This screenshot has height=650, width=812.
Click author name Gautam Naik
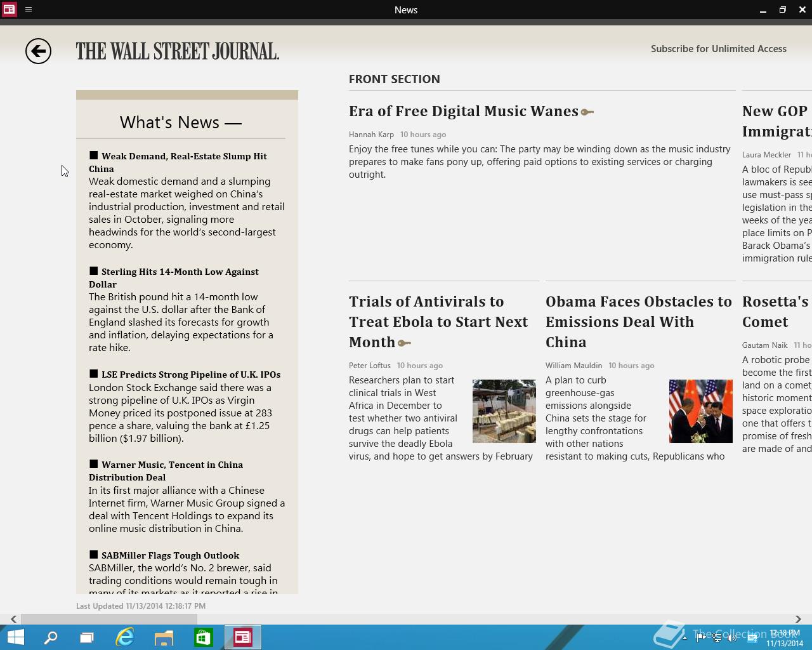[764, 345]
